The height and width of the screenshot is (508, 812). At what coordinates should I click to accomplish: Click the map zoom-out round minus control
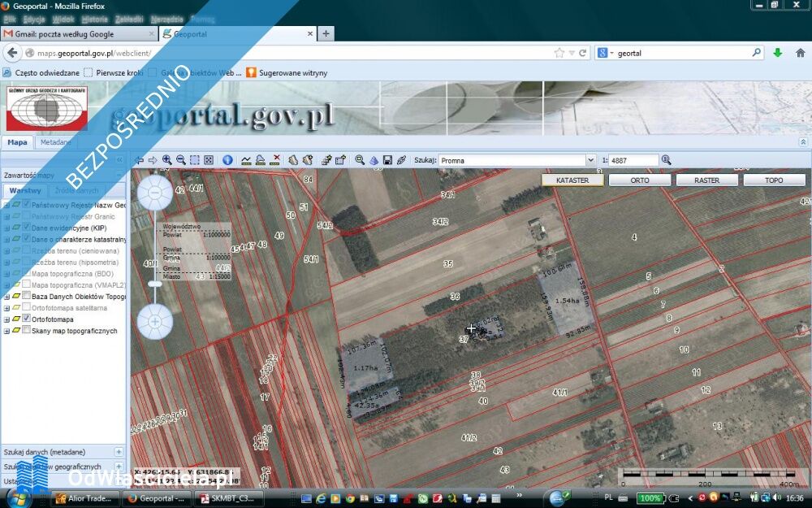[x=155, y=193]
